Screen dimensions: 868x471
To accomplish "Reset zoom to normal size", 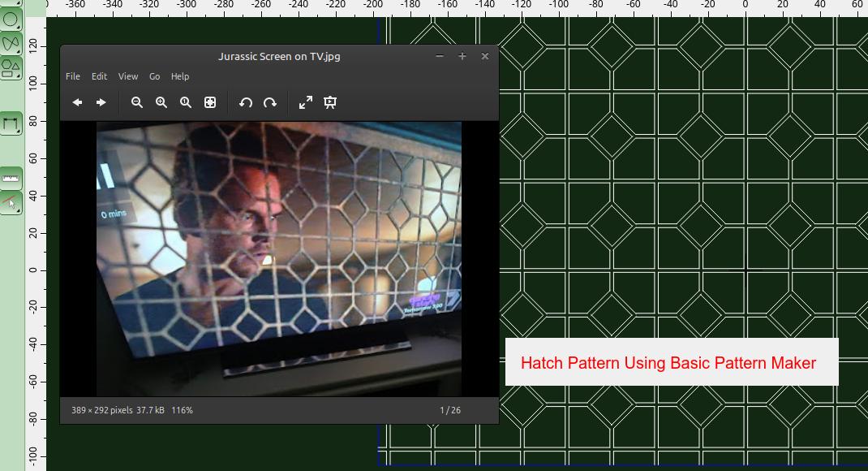I will tap(186, 102).
